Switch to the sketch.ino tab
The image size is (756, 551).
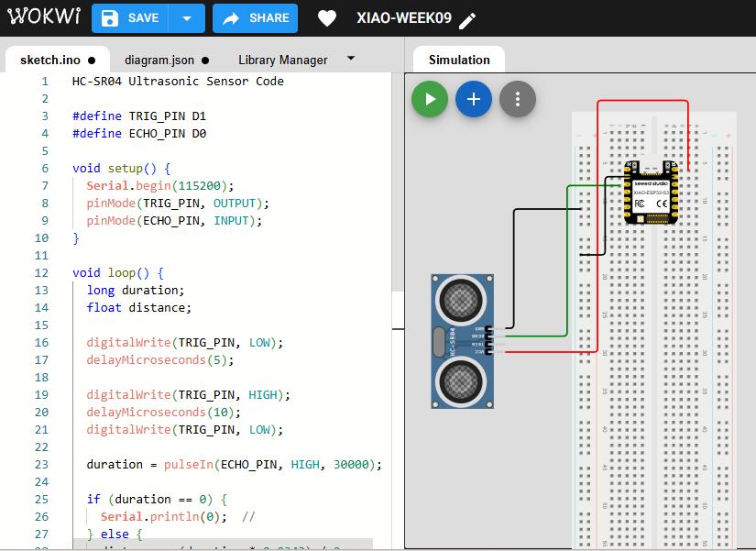coord(58,60)
